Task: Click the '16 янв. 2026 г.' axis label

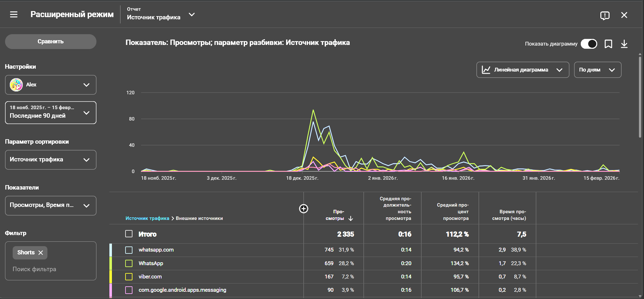Action: [x=458, y=178]
